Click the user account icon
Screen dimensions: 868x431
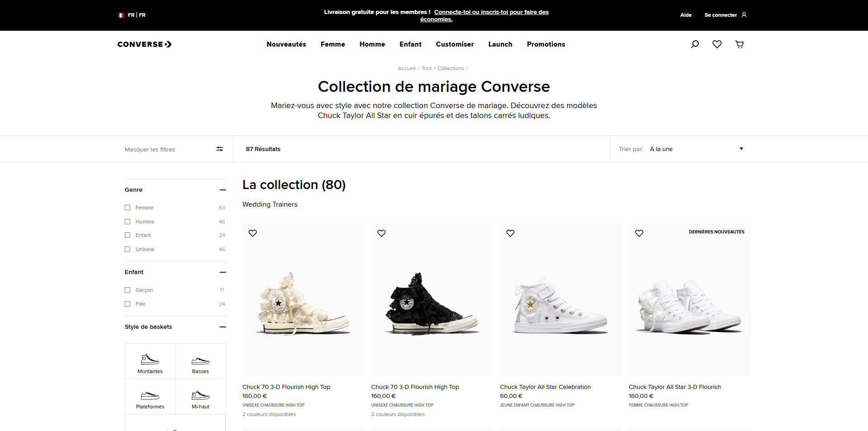coord(744,15)
